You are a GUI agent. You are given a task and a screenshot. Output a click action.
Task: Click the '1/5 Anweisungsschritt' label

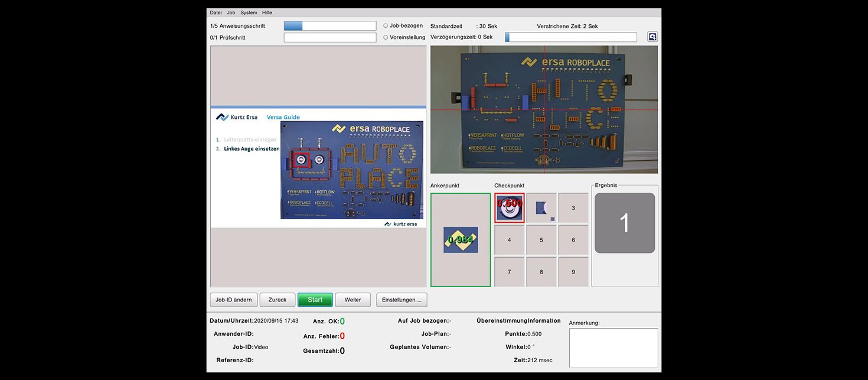237,26
